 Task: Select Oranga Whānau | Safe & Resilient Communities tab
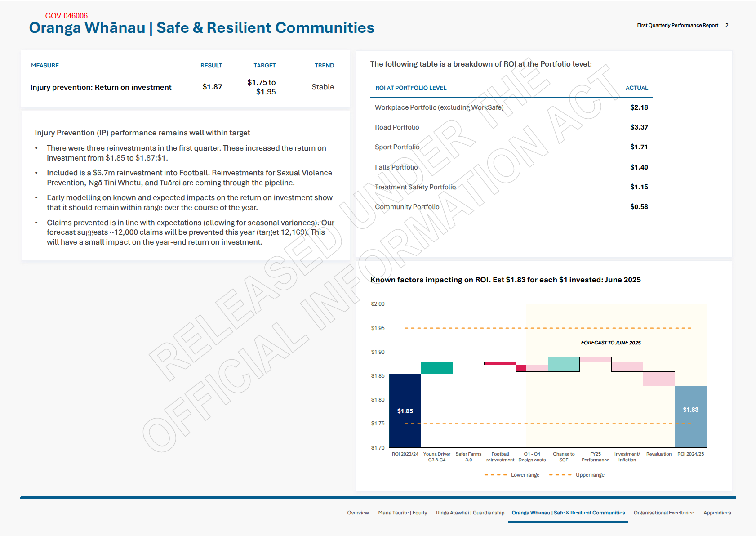click(568, 513)
